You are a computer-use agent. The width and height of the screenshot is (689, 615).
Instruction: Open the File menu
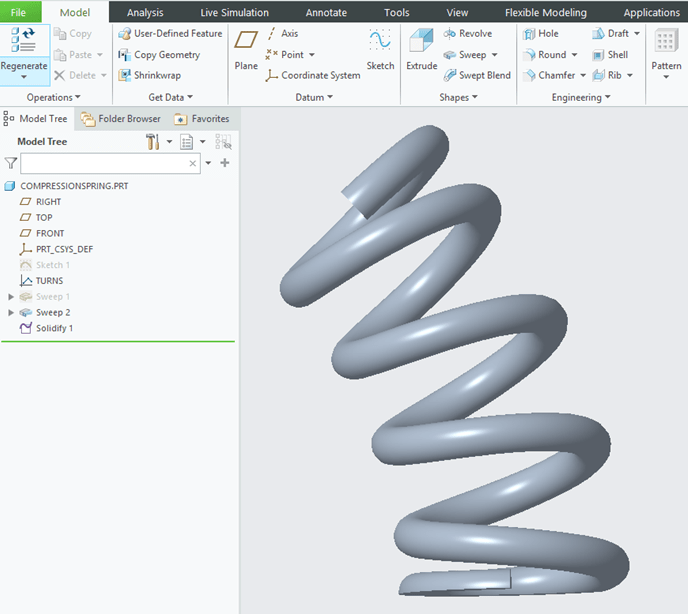19,13
